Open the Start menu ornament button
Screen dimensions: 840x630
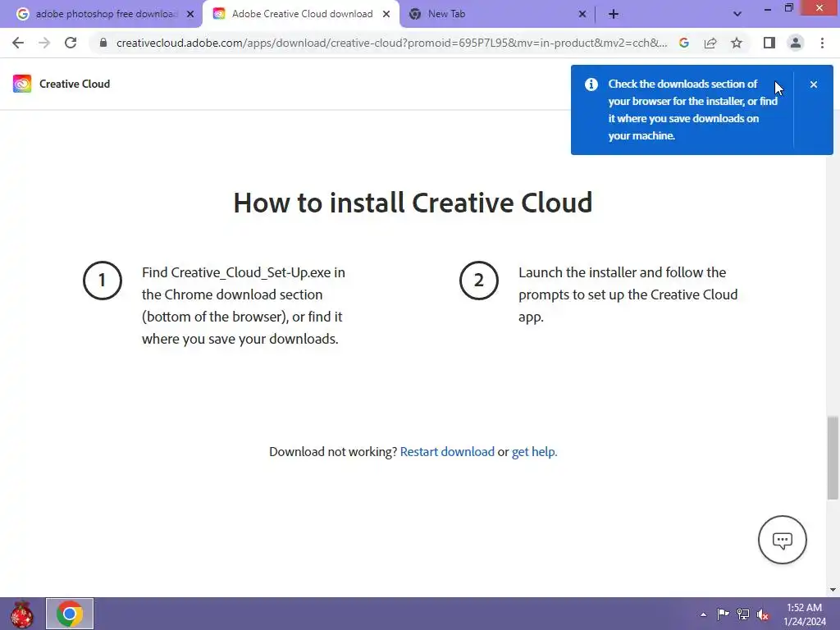[22, 614]
